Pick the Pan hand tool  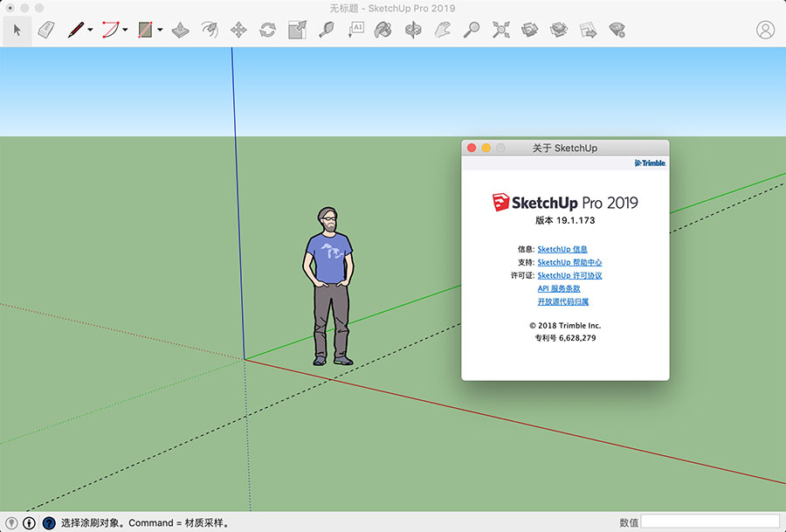[442, 30]
